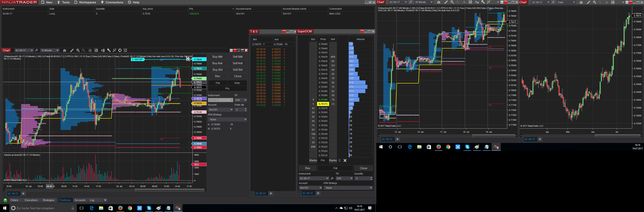The width and height of the screenshot is (644, 212).
Task: Open data box icon in 60 Minute chart
Action: click(x=470, y=2)
